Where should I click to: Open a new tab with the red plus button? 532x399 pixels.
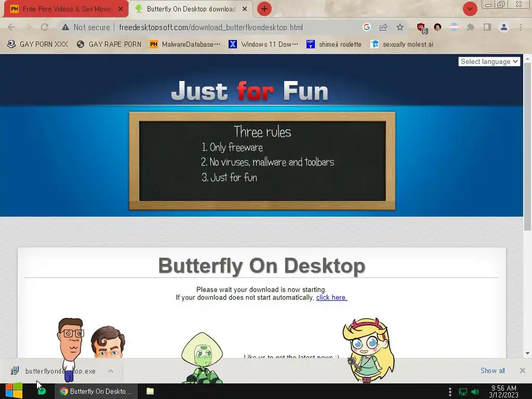[264, 9]
